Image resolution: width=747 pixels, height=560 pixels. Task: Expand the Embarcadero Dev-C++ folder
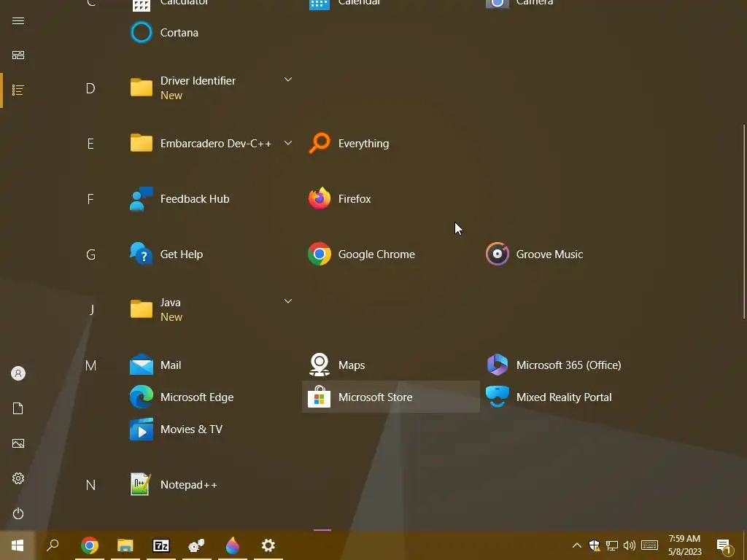213,144
